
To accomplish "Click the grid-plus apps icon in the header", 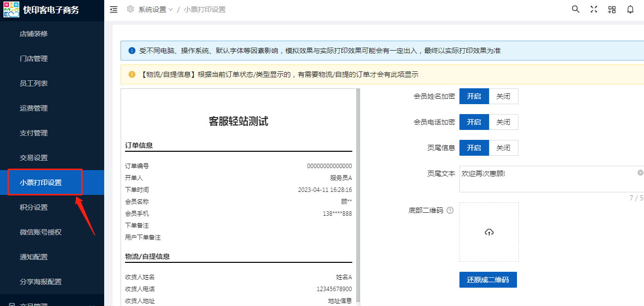I will click(x=612, y=9).
